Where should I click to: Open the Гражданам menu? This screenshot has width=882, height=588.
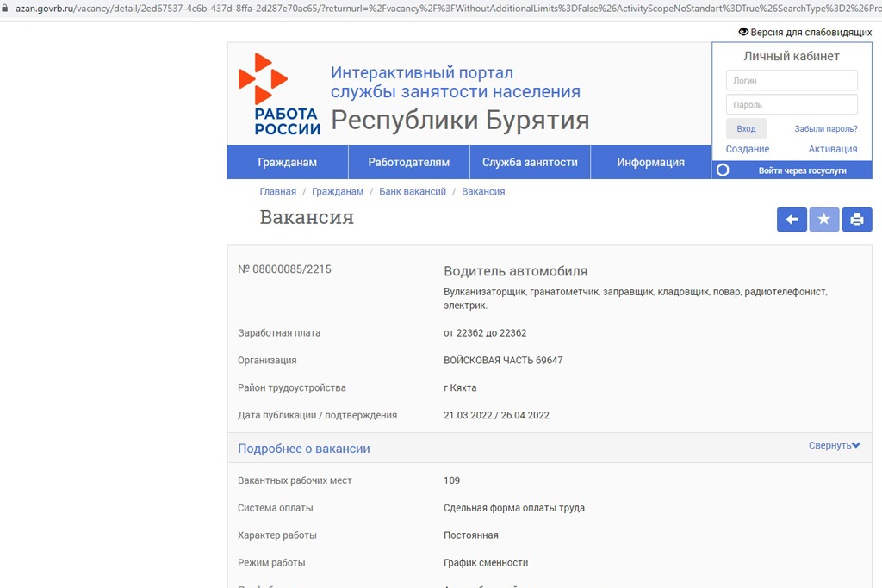[x=288, y=162]
